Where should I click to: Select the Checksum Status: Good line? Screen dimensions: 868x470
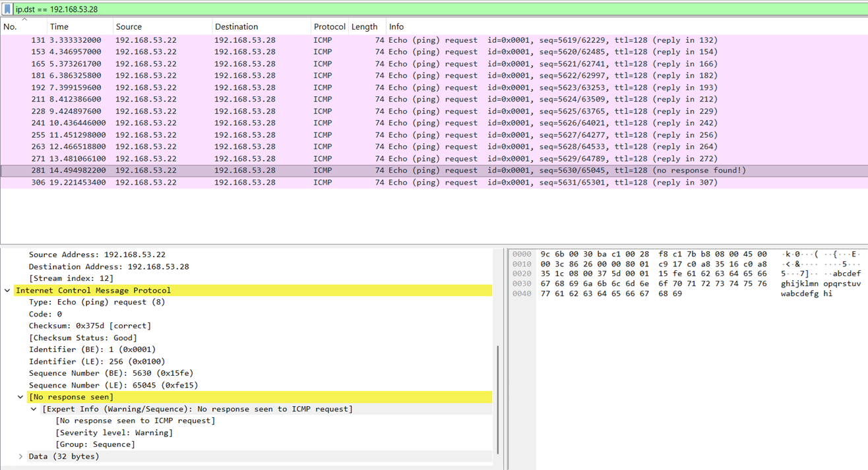pos(83,338)
